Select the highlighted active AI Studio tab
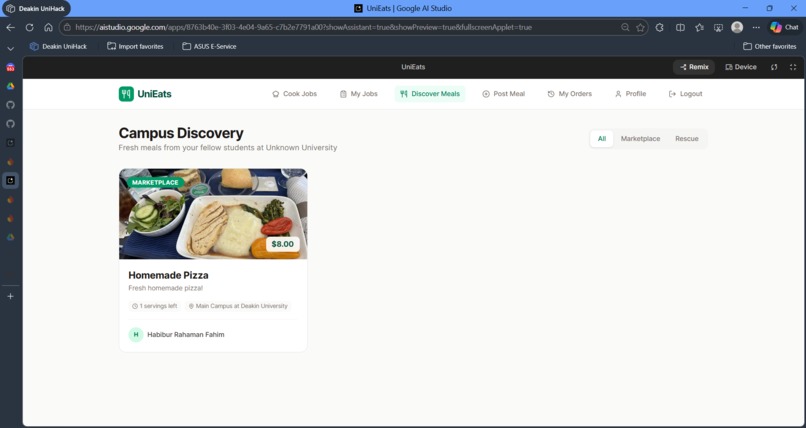 10,180
